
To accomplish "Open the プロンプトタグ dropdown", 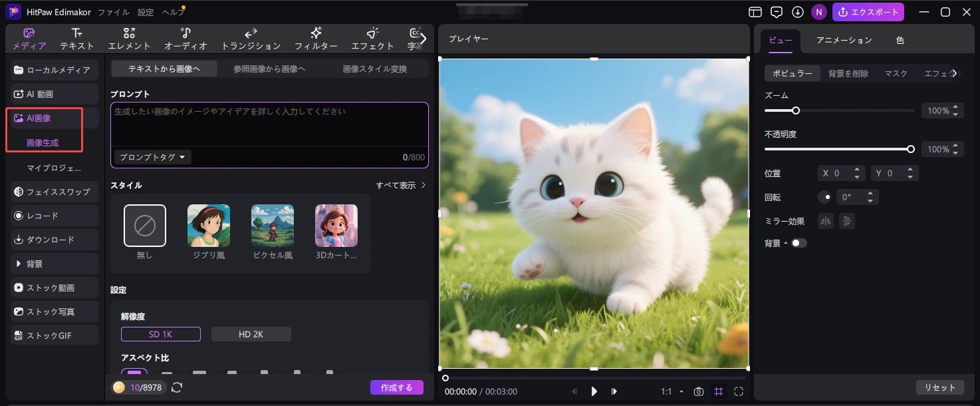I will pyautogui.click(x=153, y=157).
